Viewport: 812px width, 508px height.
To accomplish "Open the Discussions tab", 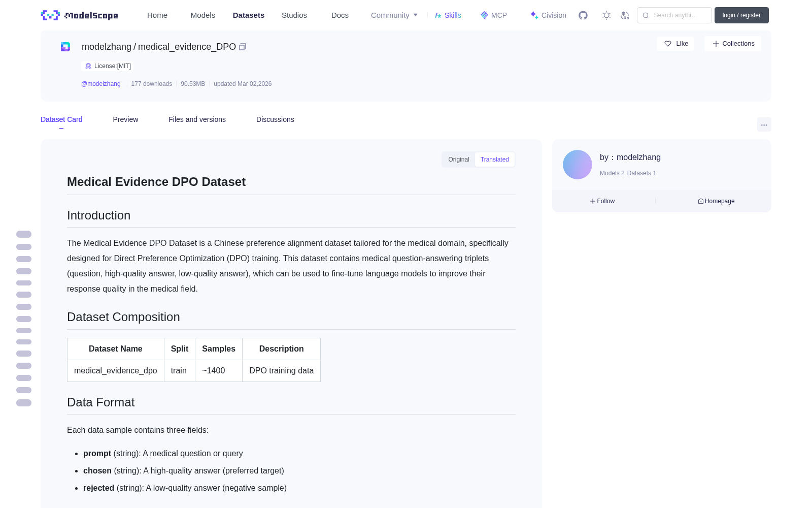I will click(x=275, y=119).
